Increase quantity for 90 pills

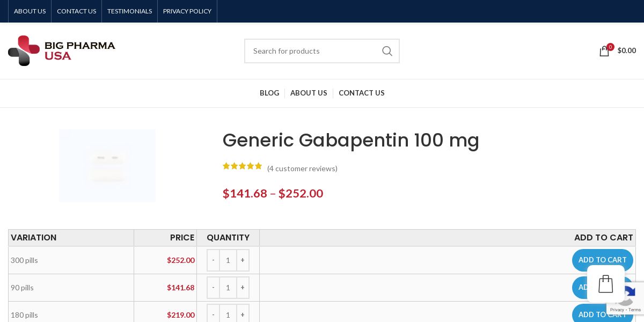pos(243,288)
